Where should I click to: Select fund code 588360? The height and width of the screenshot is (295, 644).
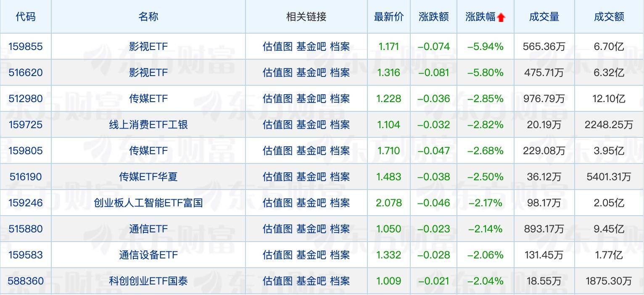coord(26,281)
